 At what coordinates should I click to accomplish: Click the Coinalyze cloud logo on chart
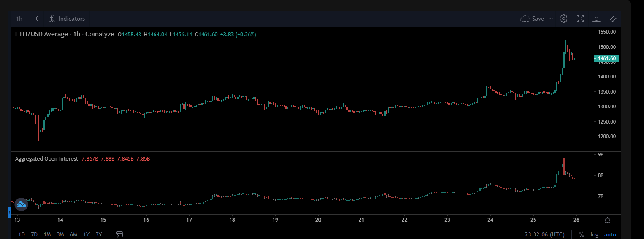[x=21, y=204]
